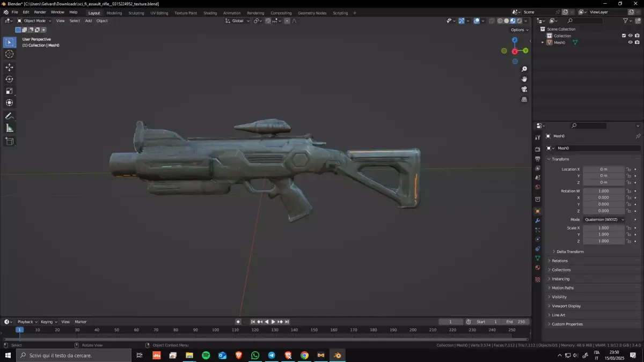This screenshot has width=644, height=362.
Task: Toggle lock on Rotation W
Action: pyautogui.click(x=628, y=191)
